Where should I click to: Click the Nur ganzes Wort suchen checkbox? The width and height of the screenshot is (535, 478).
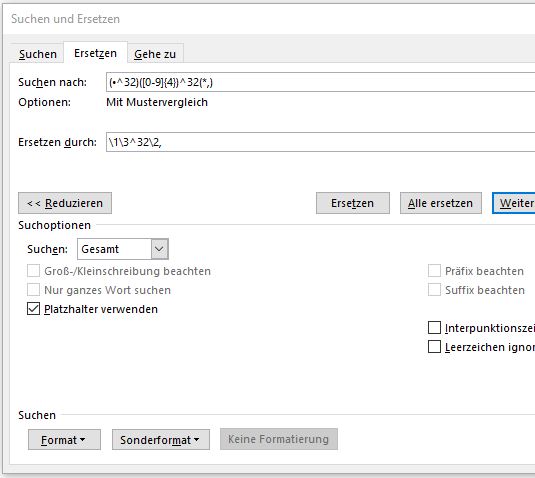pyautogui.click(x=33, y=290)
